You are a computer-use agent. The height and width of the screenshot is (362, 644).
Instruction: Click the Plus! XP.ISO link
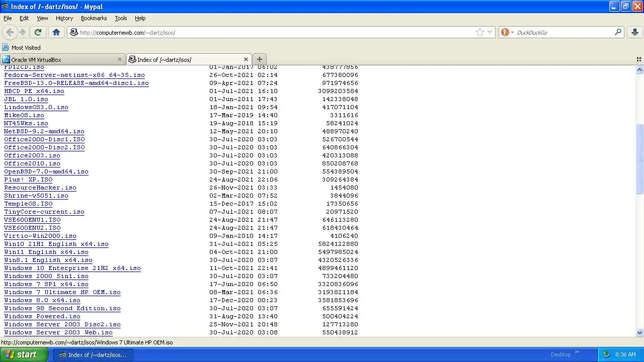click(28, 179)
